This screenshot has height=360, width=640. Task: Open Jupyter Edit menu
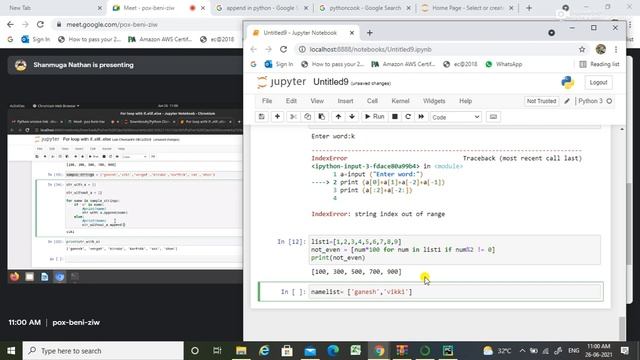coord(291,101)
